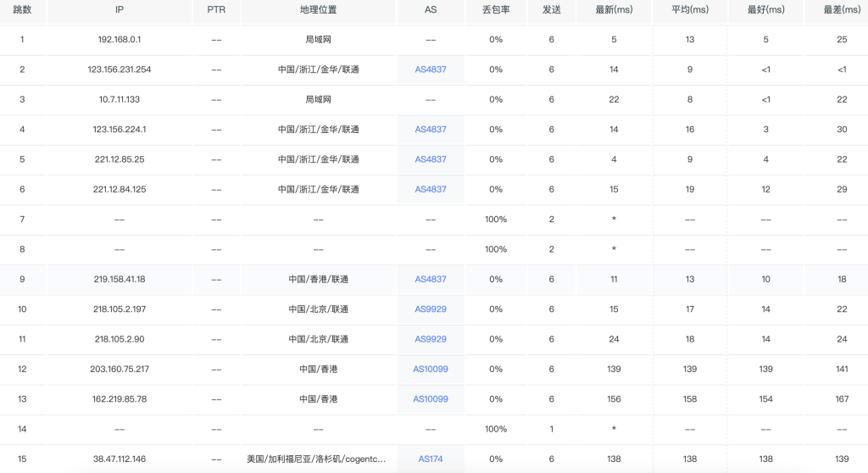The image size is (868, 473).
Task: Open AS9929 link for 218.105.2.197
Action: click(430, 309)
